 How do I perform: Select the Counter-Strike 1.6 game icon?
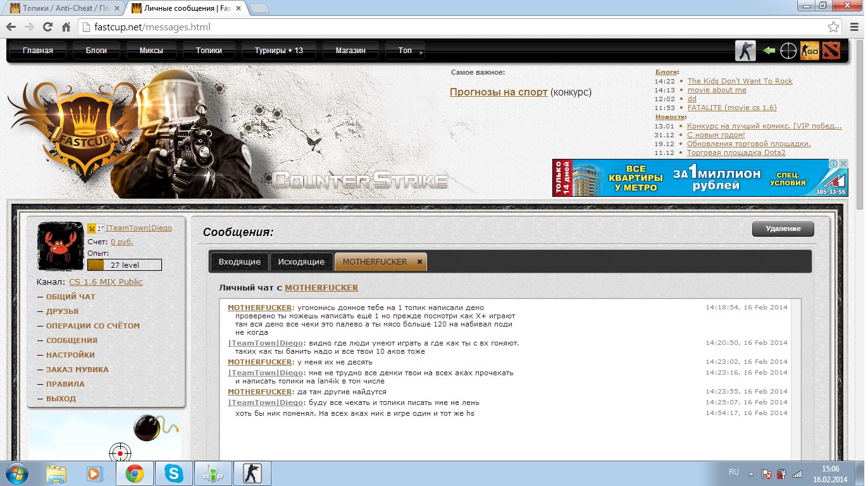coord(745,51)
